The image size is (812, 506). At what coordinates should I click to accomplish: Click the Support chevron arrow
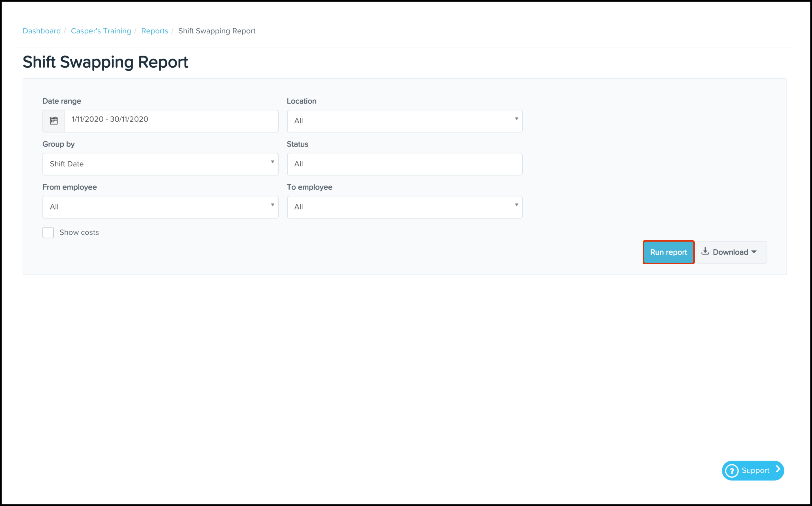778,469
